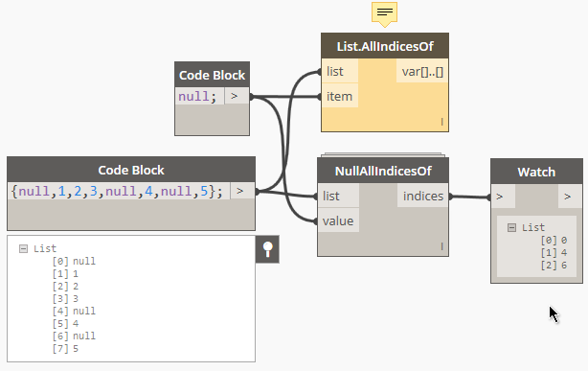Select '[0] 0' row in Watch node
This screenshot has width=588, height=371.
(554, 240)
